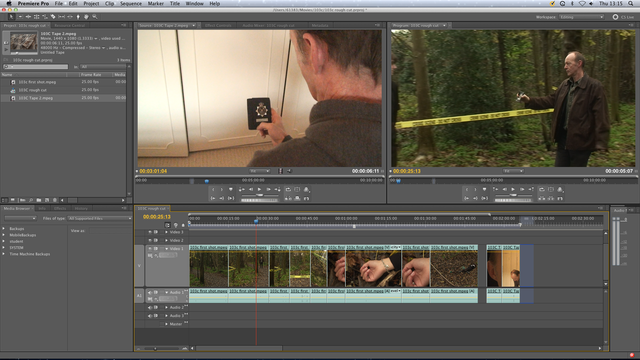Play the sequence in Program monitor
Image resolution: width=640 pixels, height=360 pixels.
[x=513, y=189]
